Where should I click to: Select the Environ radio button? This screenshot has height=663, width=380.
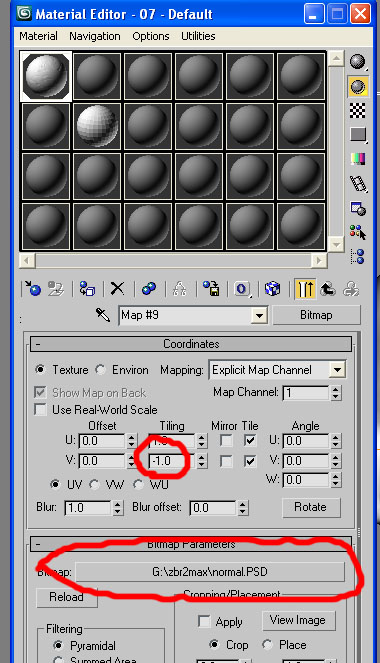coord(100,370)
